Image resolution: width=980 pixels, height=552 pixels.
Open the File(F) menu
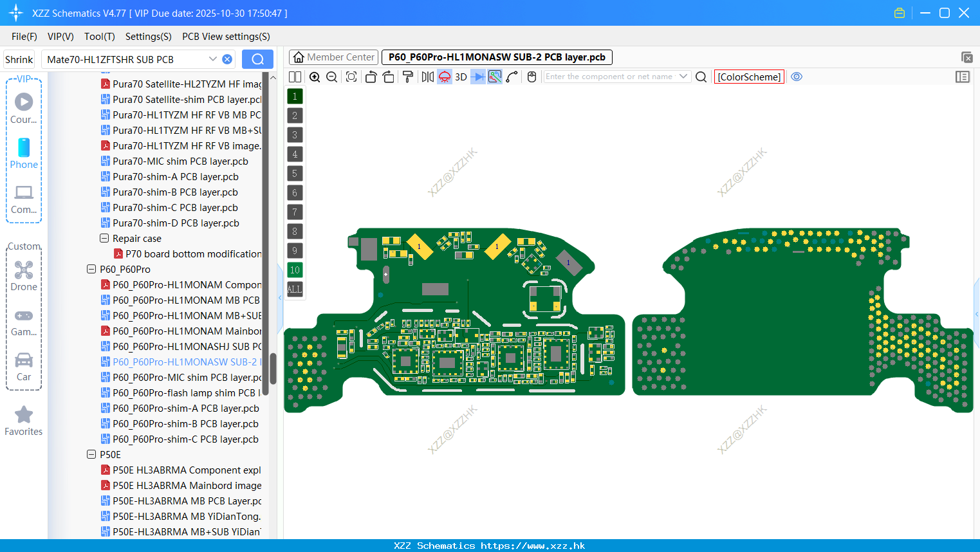coord(24,37)
